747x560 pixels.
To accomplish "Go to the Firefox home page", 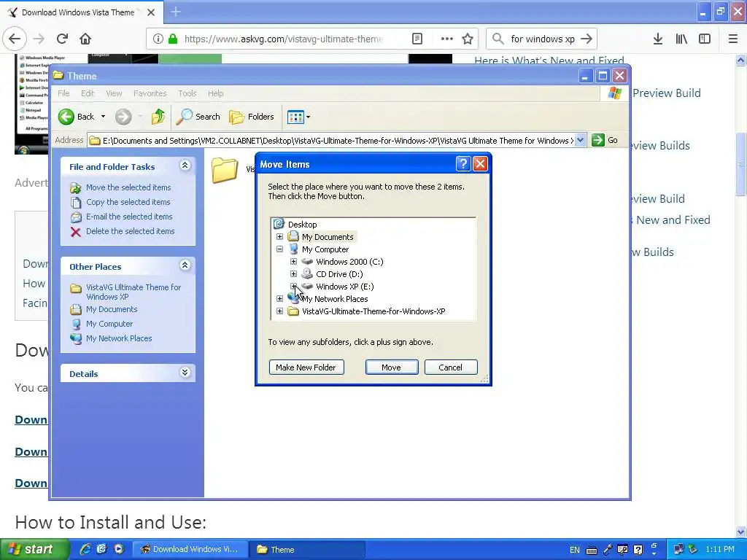I will click(x=85, y=39).
